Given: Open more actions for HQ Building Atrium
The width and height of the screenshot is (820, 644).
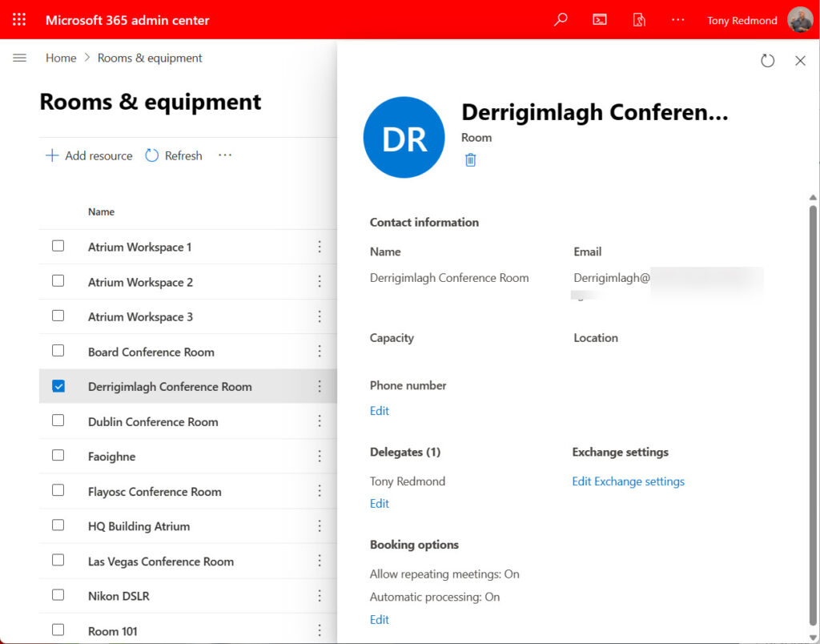Looking at the screenshot, I should coord(320,525).
